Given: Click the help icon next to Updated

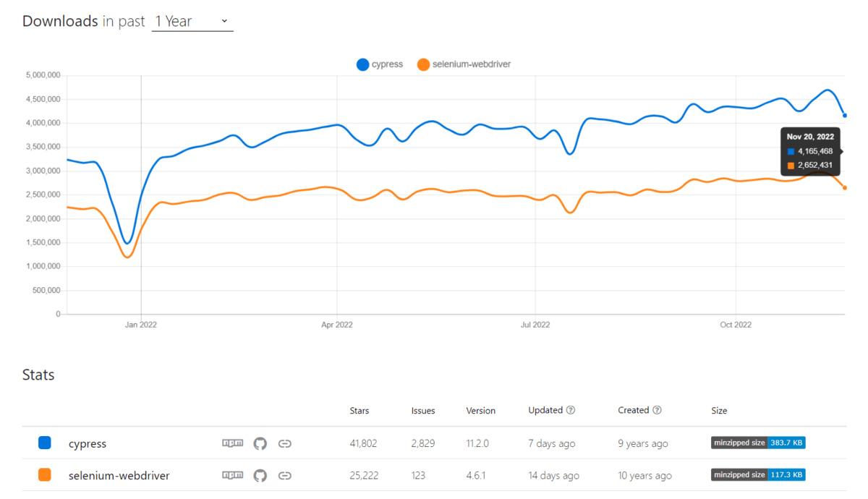Looking at the screenshot, I should pyautogui.click(x=571, y=410).
